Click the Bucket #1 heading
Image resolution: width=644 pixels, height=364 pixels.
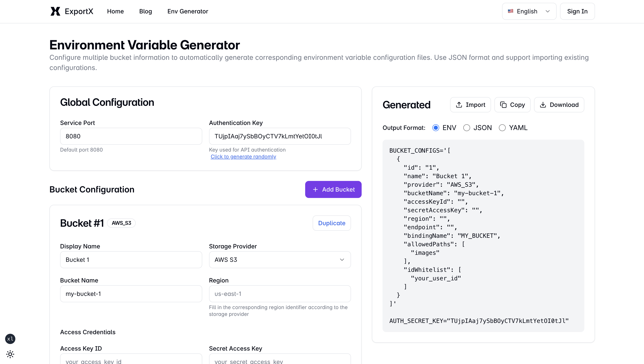(82, 223)
